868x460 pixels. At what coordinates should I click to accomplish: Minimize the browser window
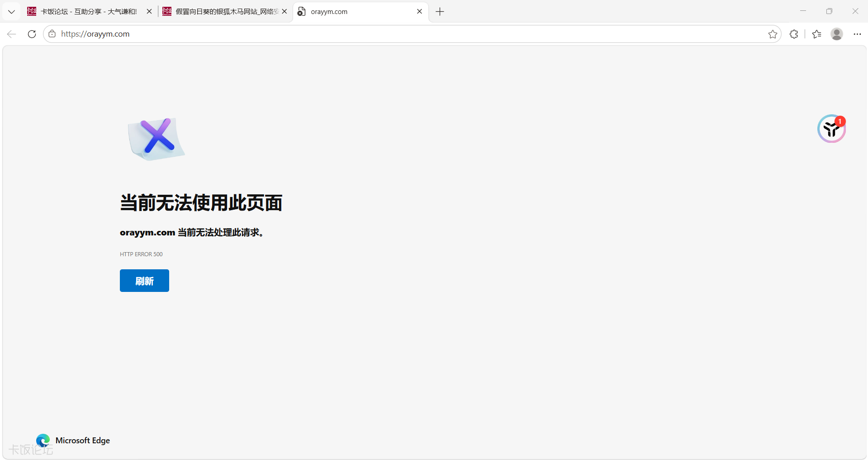pos(803,11)
